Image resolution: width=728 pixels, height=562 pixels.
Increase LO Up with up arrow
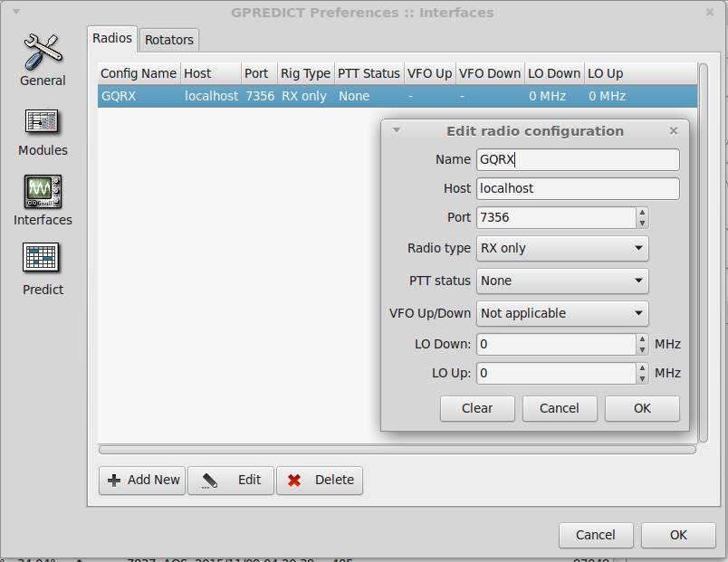(x=642, y=367)
